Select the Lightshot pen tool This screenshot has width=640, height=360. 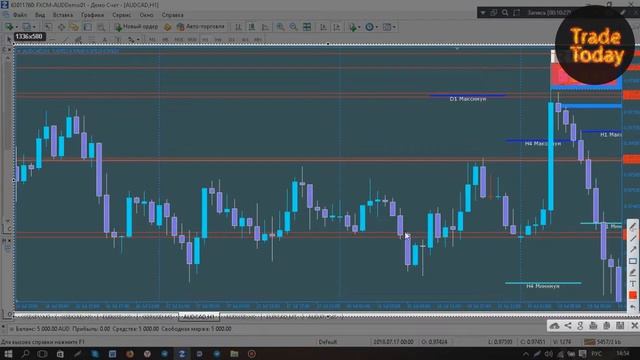(x=633, y=227)
